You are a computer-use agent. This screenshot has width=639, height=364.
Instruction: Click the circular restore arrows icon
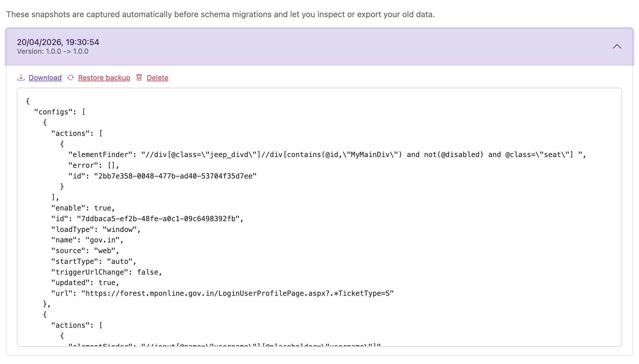[x=71, y=78]
